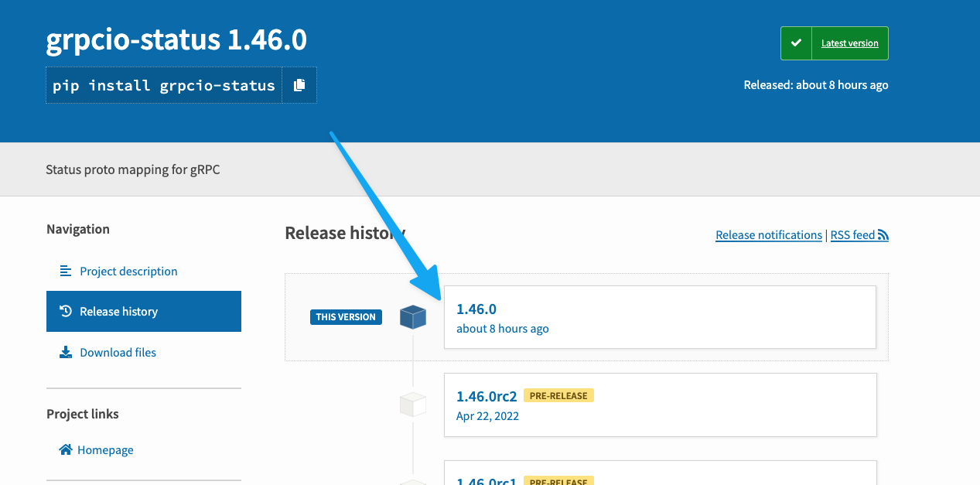980x485 pixels.
Task: Click the Project description list icon
Action: pyautogui.click(x=66, y=271)
